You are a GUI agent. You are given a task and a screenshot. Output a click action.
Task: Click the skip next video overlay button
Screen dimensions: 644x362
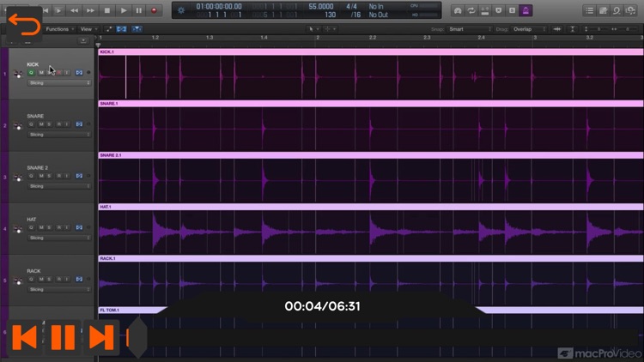click(x=101, y=337)
